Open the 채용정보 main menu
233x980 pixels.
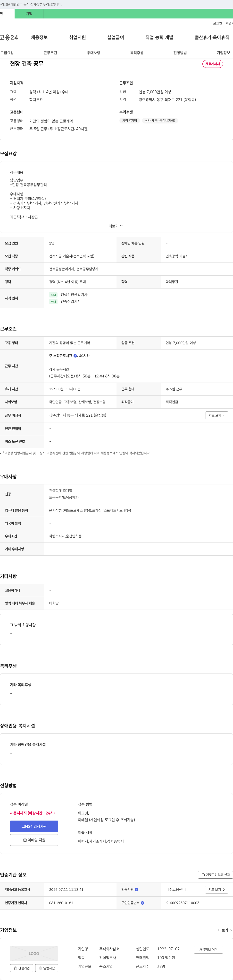tap(39, 37)
